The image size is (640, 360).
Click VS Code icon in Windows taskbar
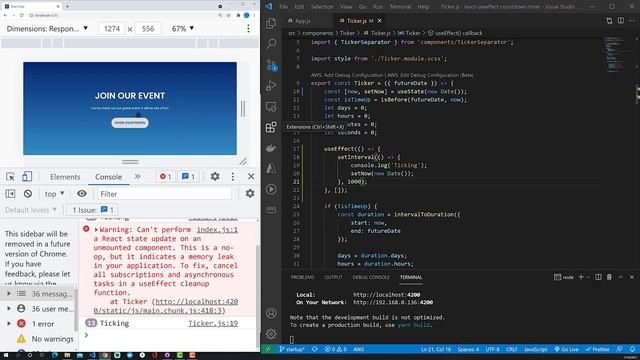pos(92,356)
